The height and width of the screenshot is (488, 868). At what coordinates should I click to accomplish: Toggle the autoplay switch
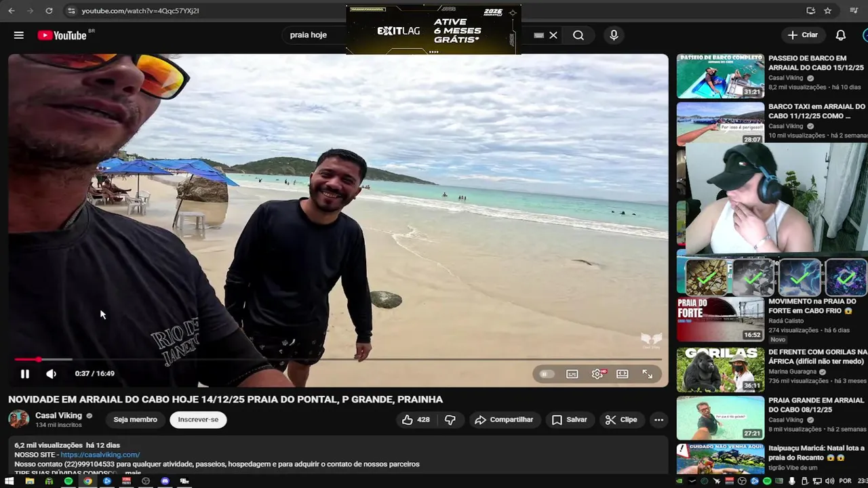pyautogui.click(x=546, y=374)
